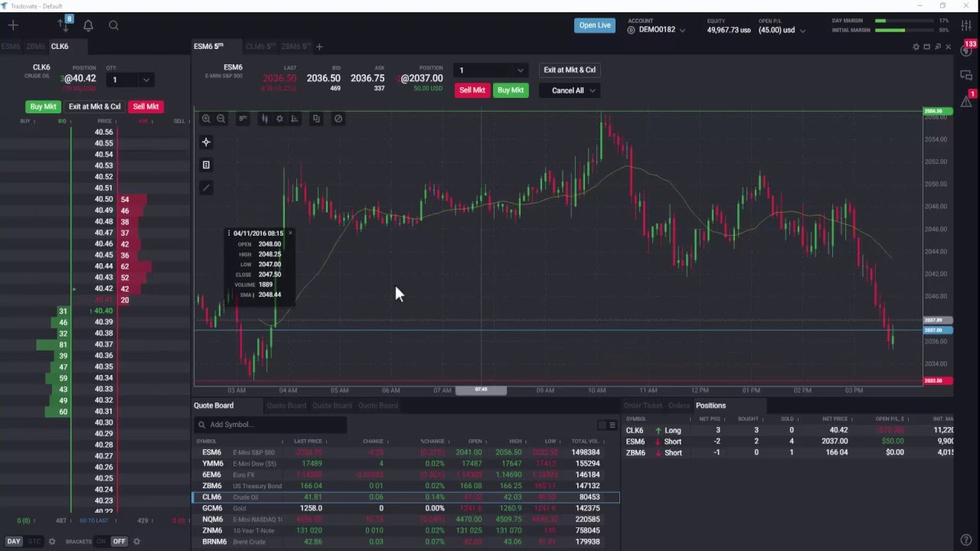The image size is (980, 551).
Task: Expand the Cancel All dropdown
Action: pyautogui.click(x=592, y=90)
